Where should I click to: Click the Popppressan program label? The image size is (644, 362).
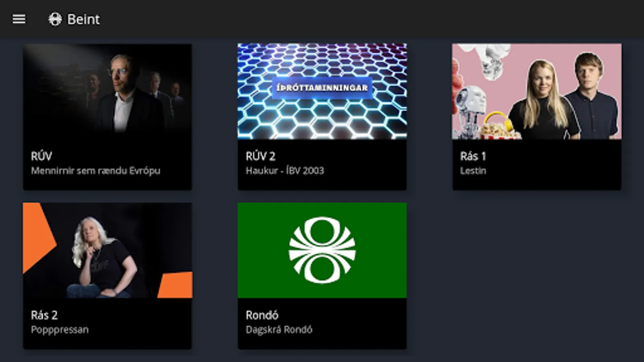[60, 329]
